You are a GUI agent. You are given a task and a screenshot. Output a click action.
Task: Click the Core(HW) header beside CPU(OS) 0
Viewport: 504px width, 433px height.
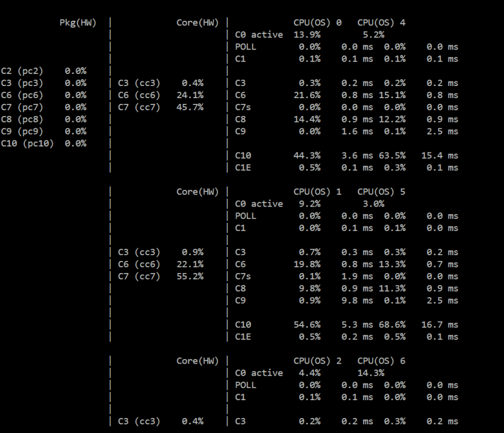point(197,23)
